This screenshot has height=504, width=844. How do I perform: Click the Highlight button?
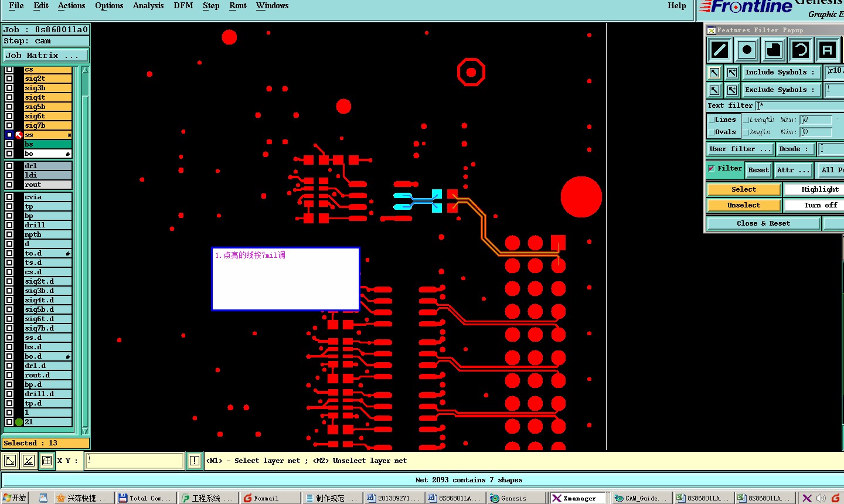point(814,190)
